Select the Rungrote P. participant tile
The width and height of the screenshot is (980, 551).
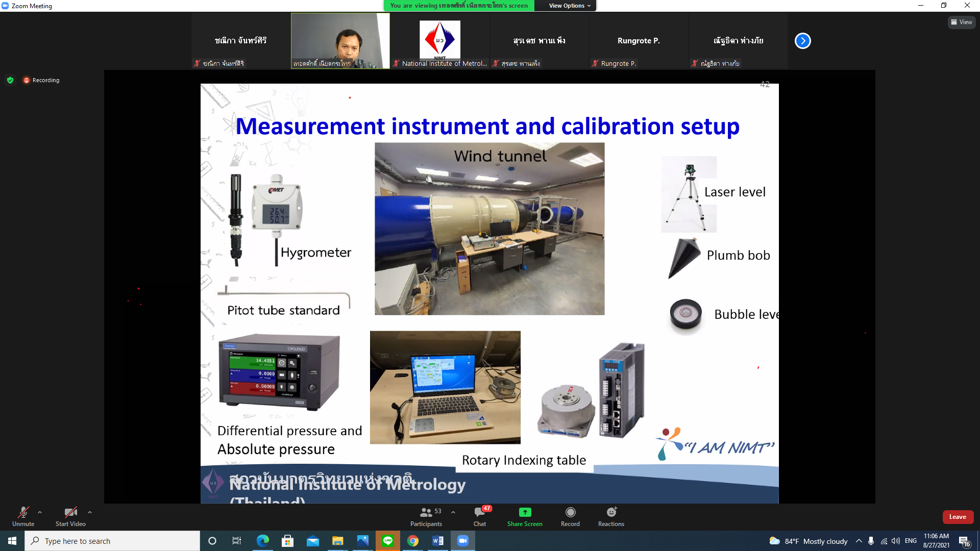(639, 41)
